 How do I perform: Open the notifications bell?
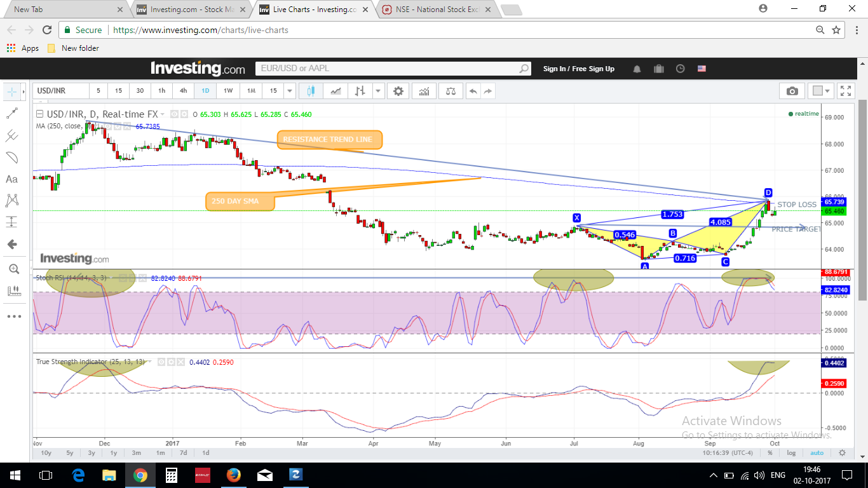pos(637,69)
